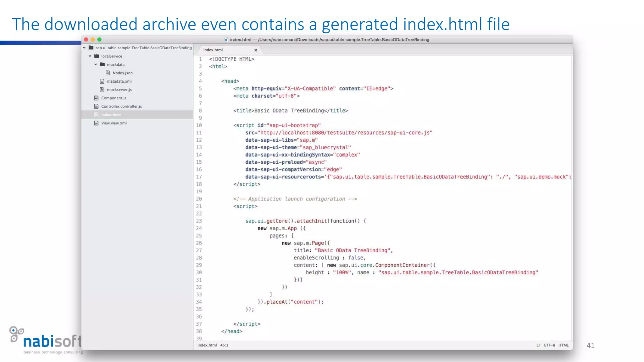Viewport: 644px width, 362px height.
Task: Open Nodes.json in the sidebar
Action: tap(123, 73)
